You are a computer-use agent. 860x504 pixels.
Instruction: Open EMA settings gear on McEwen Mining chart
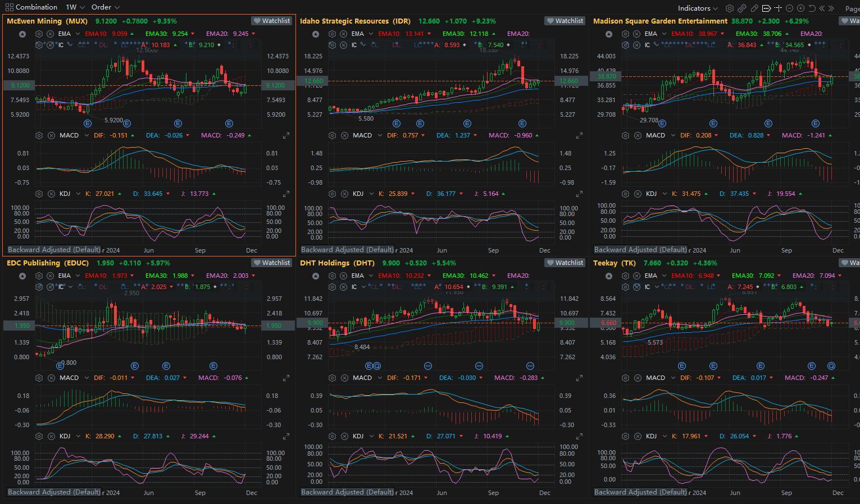pyautogui.click(x=39, y=34)
